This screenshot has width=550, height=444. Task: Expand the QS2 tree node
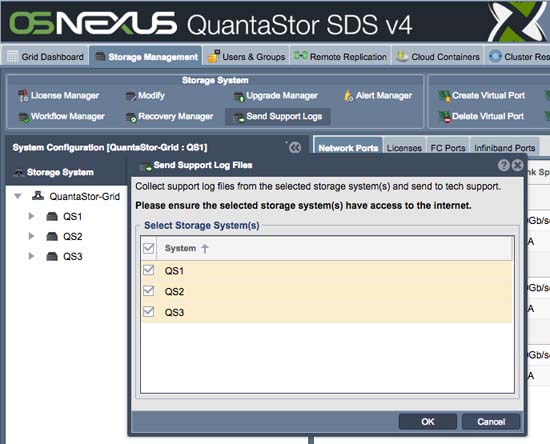[x=31, y=236]
